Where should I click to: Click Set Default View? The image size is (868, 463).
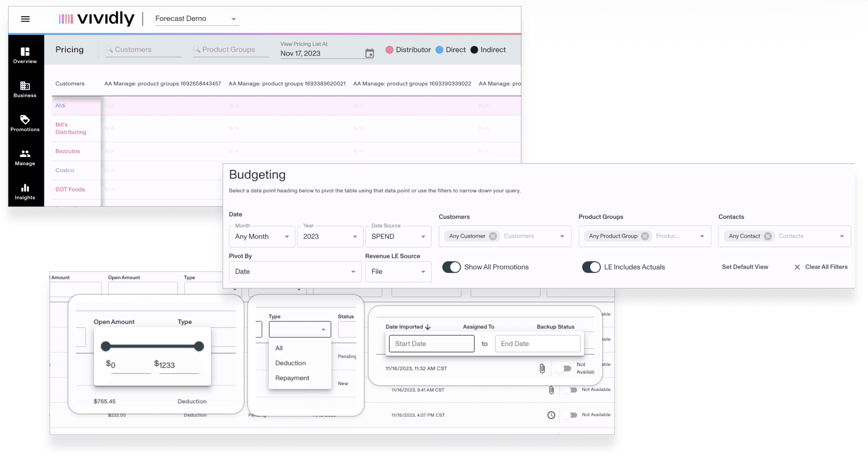click(x=745, y=267)
